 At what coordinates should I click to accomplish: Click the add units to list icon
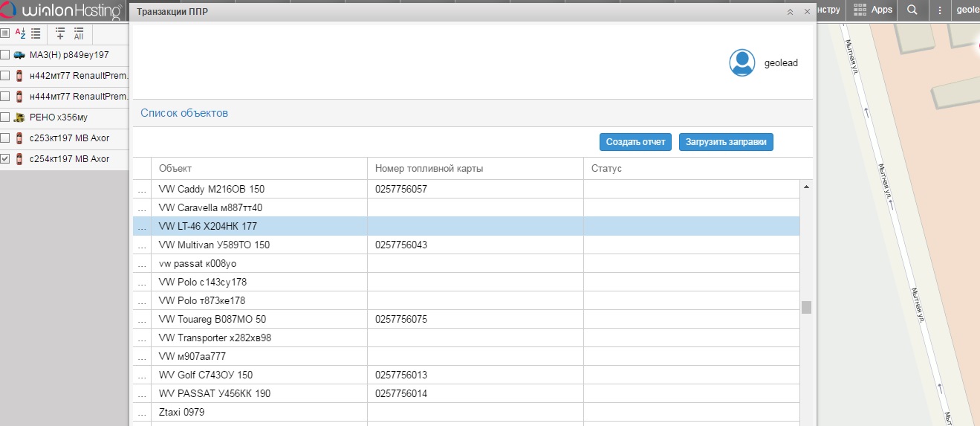coord(60,33)
